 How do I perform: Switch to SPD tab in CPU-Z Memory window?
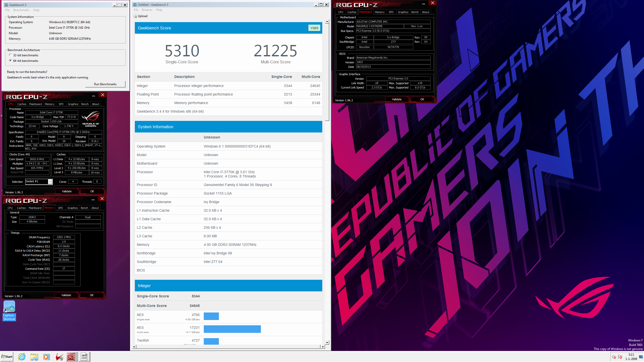point(61,208)
